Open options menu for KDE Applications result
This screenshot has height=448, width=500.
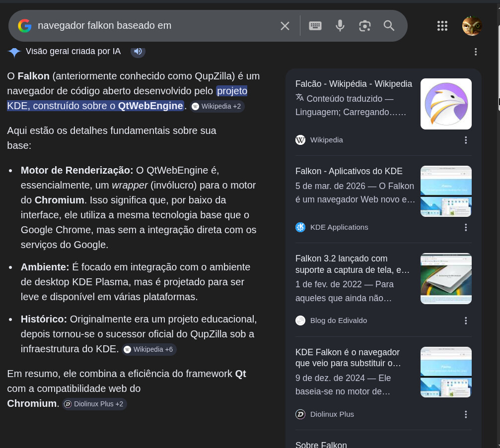point(465,227)
